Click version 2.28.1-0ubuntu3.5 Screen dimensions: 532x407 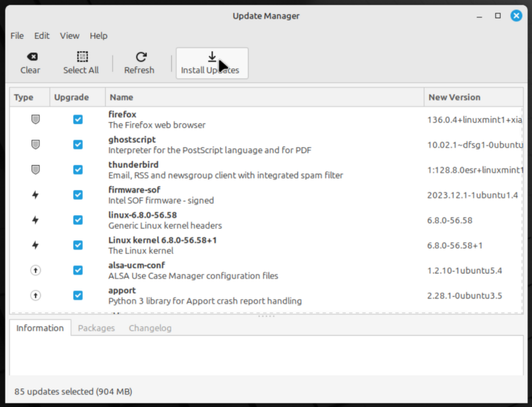pyautogui.click(x=464, y=296)
